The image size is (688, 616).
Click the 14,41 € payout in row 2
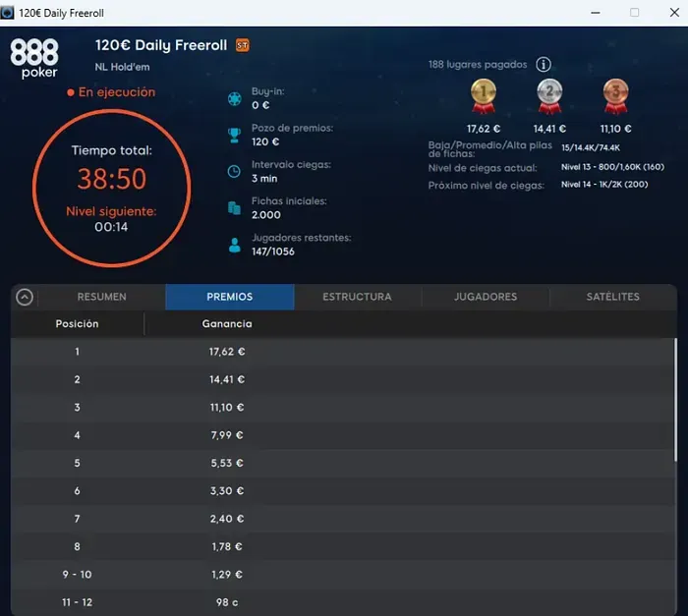coord(227,379)
